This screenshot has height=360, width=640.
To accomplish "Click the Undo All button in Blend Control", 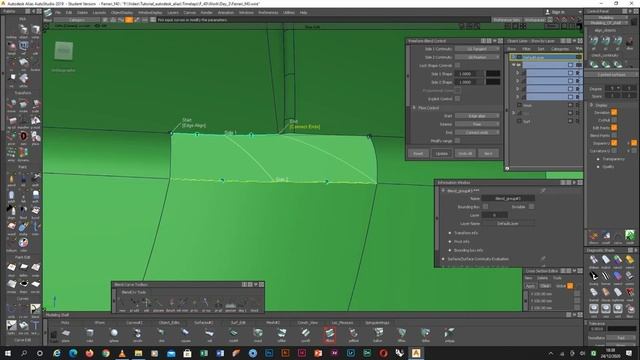I will 465,153.
